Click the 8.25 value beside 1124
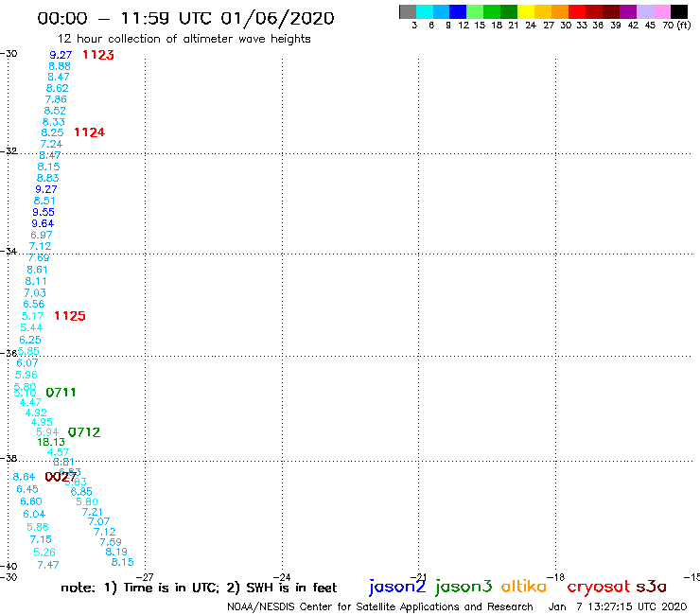 (x=52, y=132)
